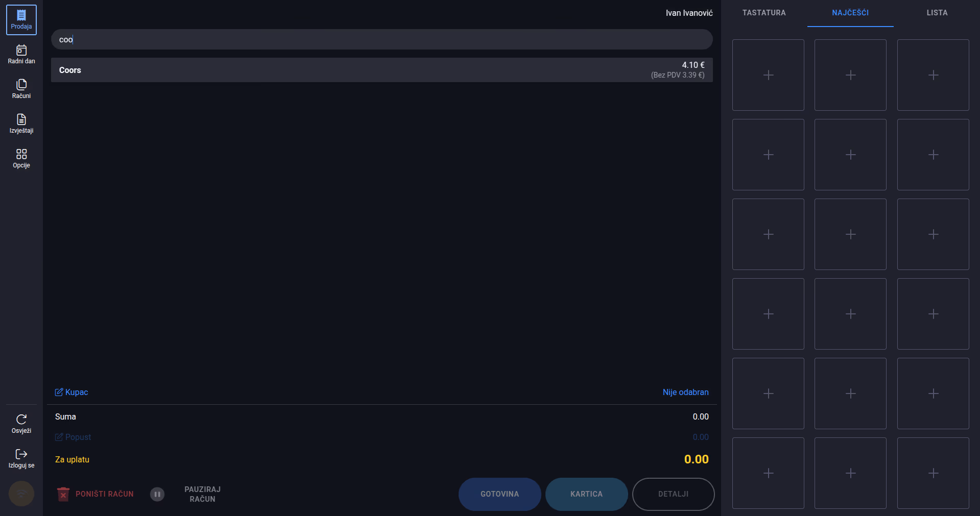
Task: Click the GOTOVINA payment button
Action: 499,494
